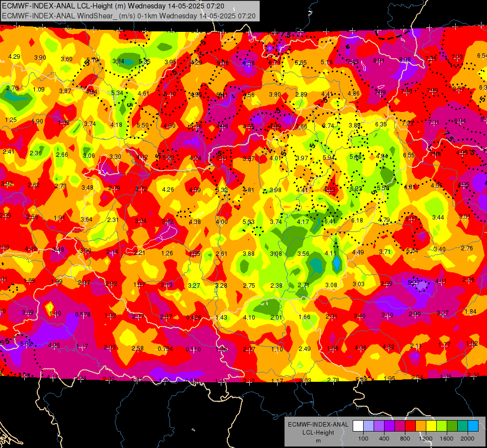Click 'LCL-Height' text in the legend box
Viewport: 487px width, 448px height.
(318, 433)
